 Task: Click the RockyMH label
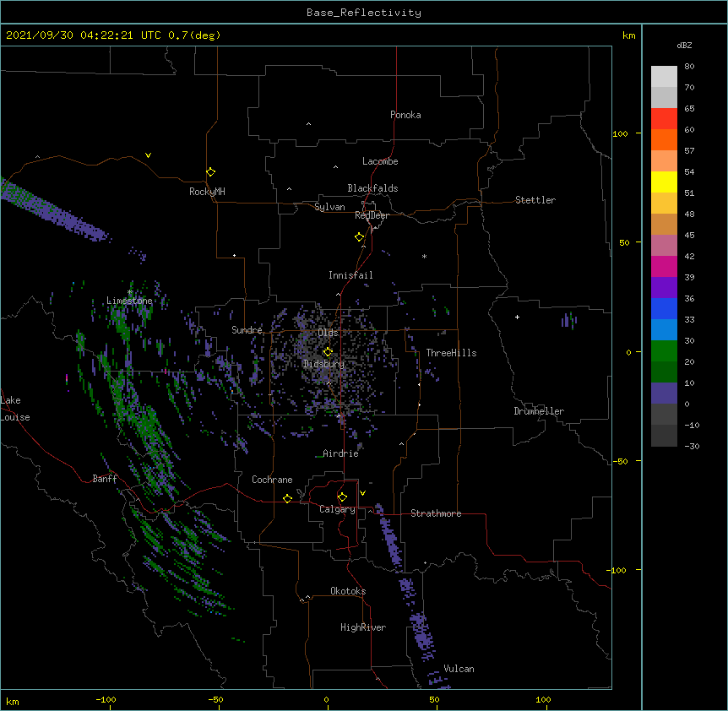click(207, 192)
